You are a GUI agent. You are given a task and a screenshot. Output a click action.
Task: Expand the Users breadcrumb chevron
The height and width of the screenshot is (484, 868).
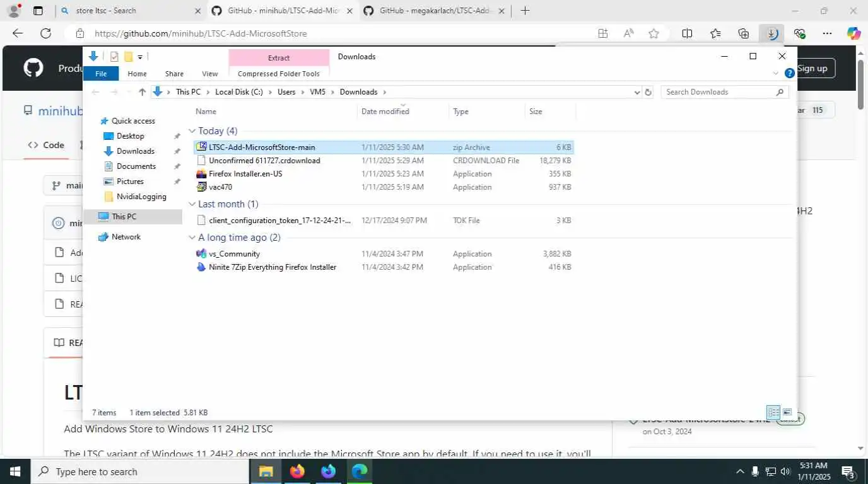pyautogui.click(x=303, y=92)
